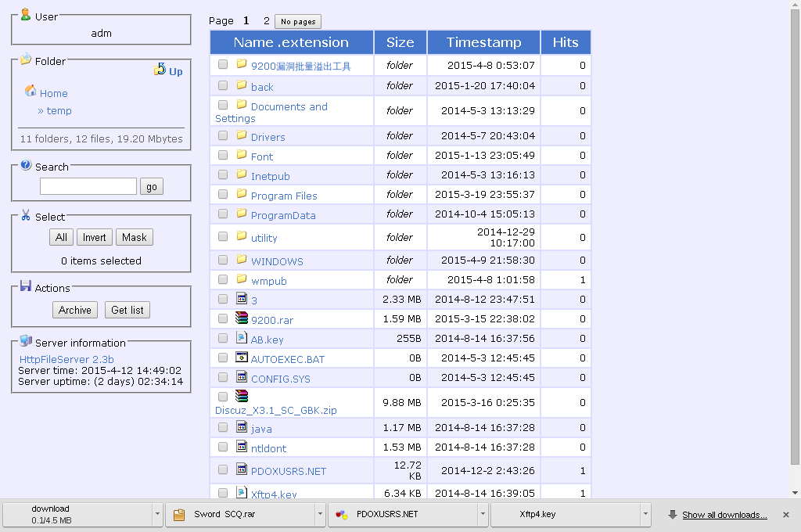Open the Inetpub folder link
The width and height of the screenshot is (801, 532).
[x=270, y=176]
